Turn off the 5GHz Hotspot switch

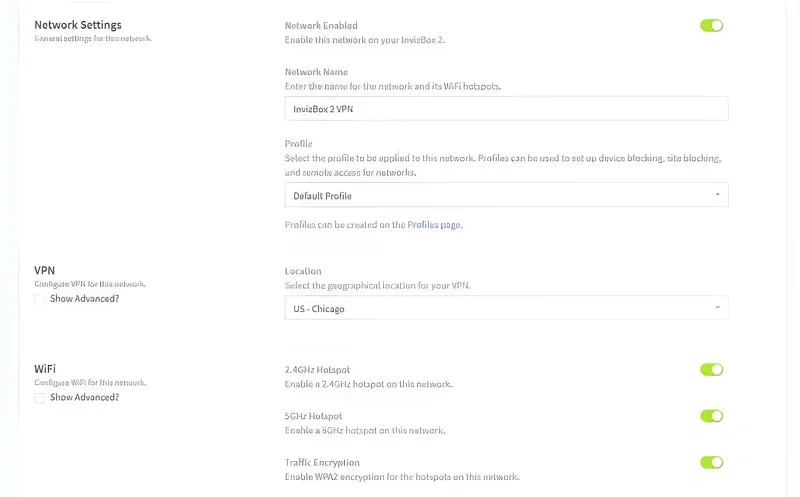coord(711,416)
